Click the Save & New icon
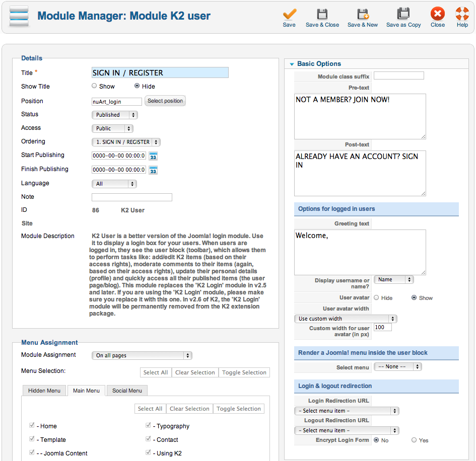The image size is (476, 461). [x=363, y=14]
